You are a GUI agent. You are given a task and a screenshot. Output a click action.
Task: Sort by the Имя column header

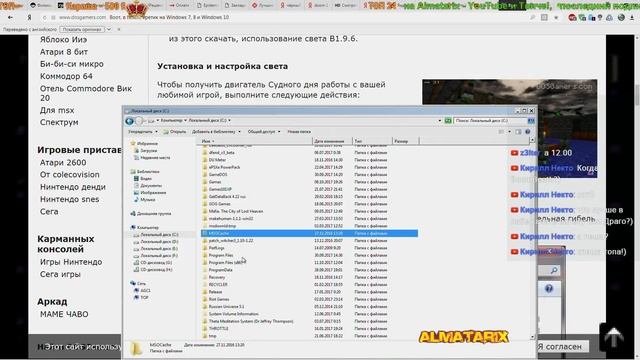coord(254,141)
